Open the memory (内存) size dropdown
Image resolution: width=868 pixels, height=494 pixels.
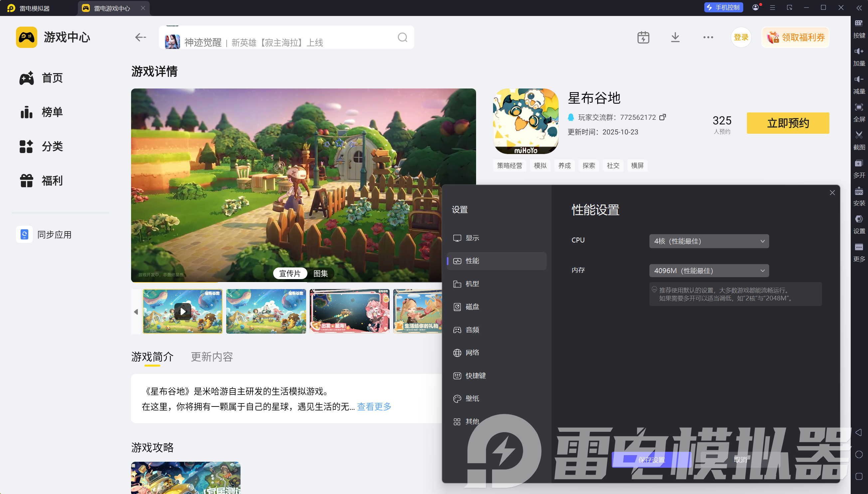pos(709,271)
